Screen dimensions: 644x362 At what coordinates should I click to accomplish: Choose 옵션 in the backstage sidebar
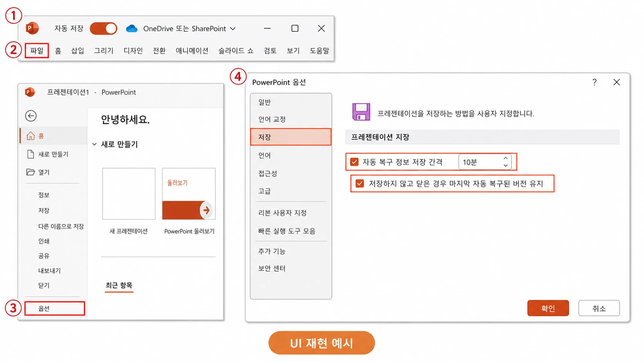[x=55, y=309]
